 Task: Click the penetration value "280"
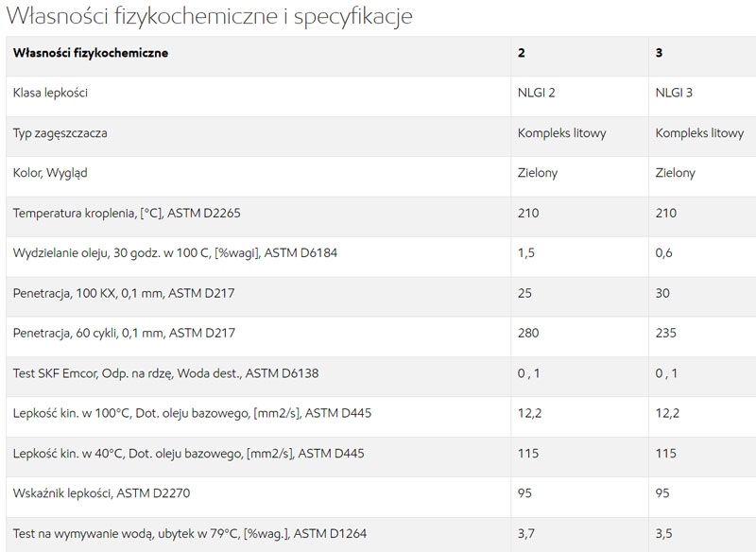click(x=528, y=334)
